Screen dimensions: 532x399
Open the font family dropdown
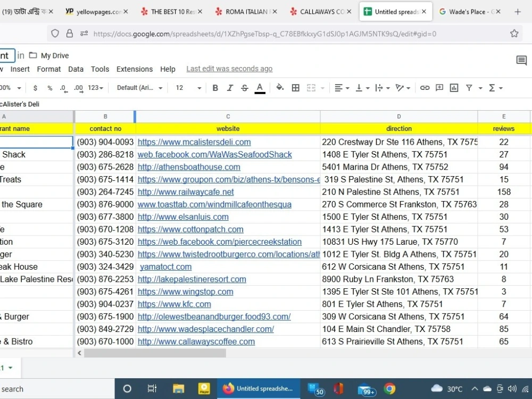139,88
